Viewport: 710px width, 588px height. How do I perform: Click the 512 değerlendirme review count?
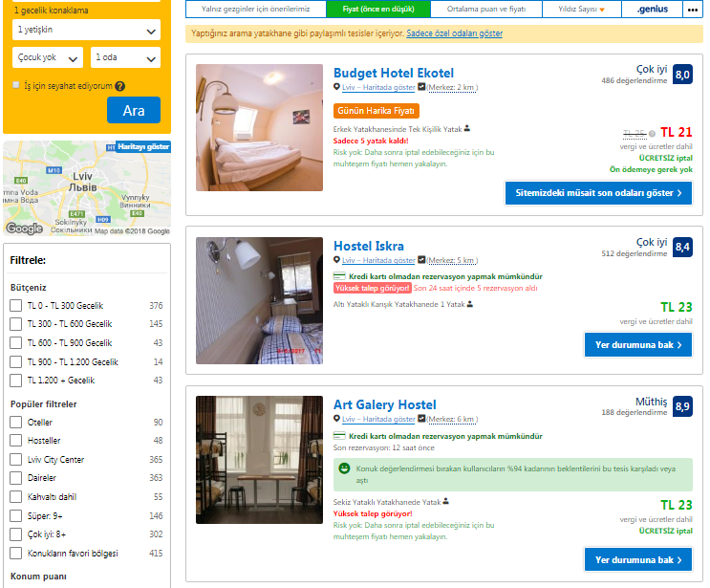pyautogui.click(x=634, y=253)
